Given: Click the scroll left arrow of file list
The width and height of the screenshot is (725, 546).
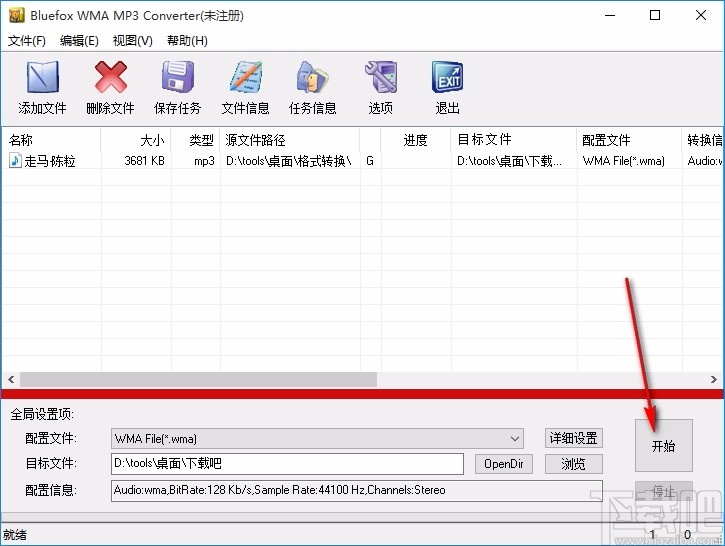Looking at the screenshot, I should point(11,380).
